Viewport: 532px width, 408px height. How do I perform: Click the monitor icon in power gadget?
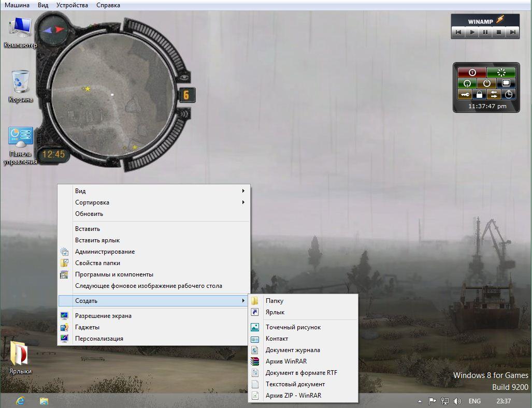click(x=506, y=83)
